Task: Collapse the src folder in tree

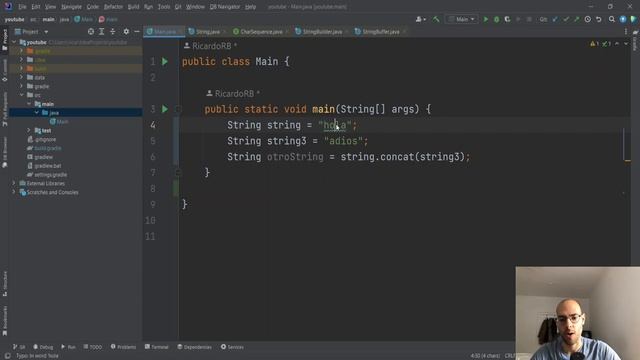Action: (21, 95)
